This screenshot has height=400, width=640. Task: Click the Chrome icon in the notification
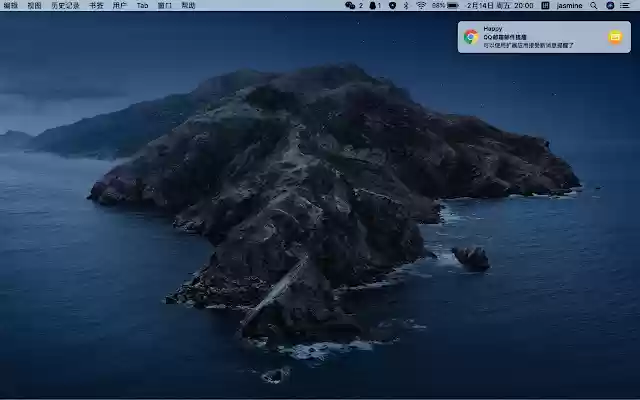click(x=471, y=37)
